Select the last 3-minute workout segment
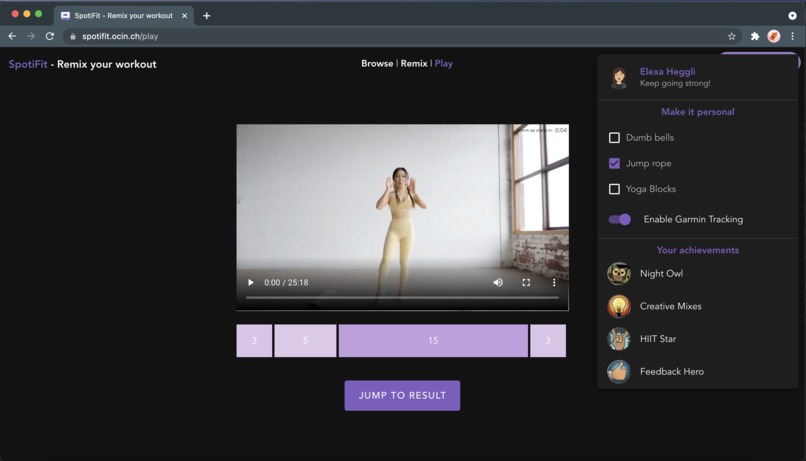The image size is (806, 461). click(548, 341)
